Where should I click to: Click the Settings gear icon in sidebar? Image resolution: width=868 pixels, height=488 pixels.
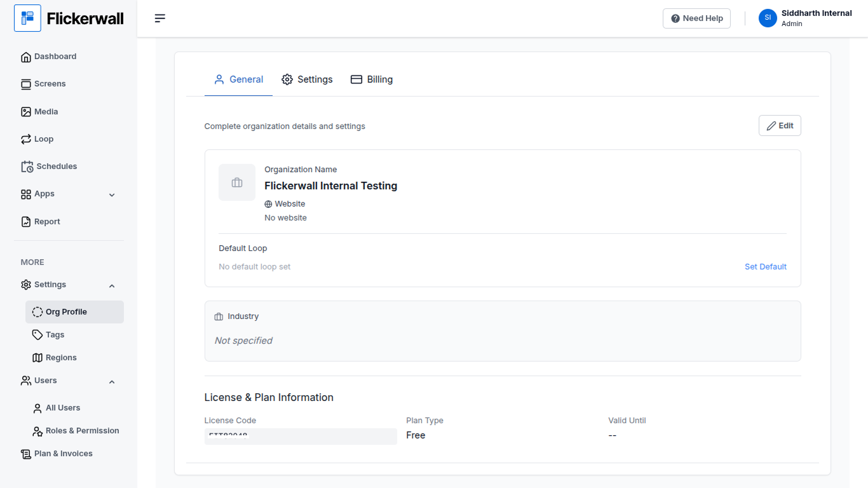[x=26, y=285]
